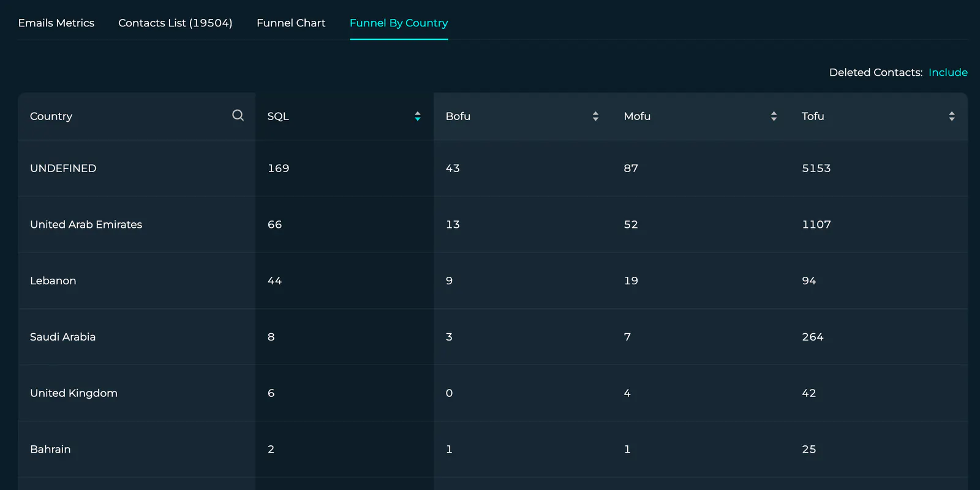Click the Mofu value 52
The height and width of the screenshot is (490, 980).
631,224
